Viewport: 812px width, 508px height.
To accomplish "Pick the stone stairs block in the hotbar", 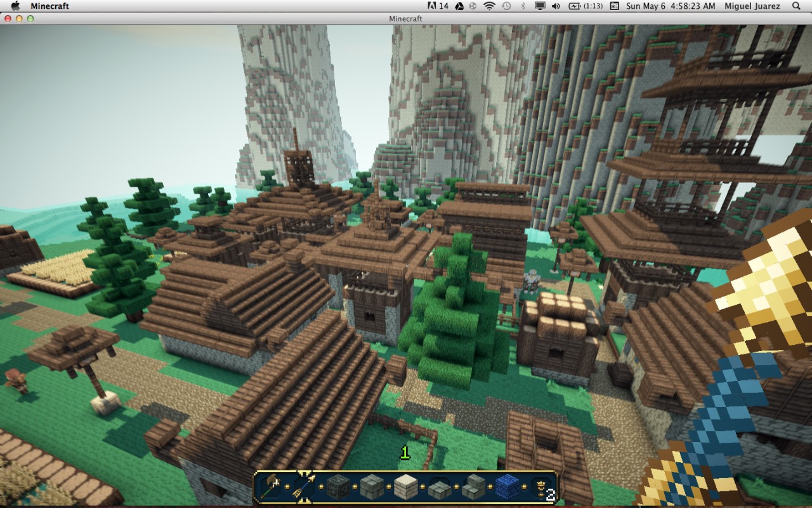I will click(x=471, y=486).
